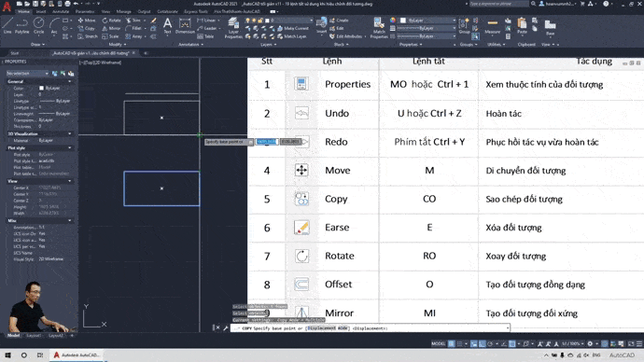Open the Insert ribbon tab

41,11
